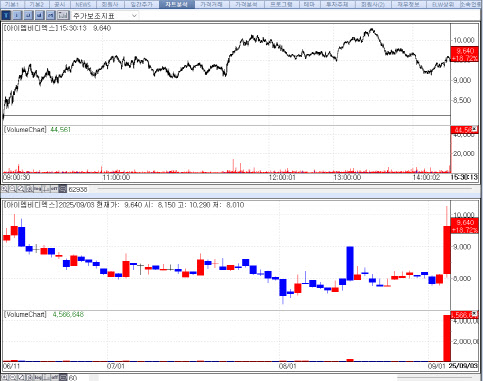
Task: Click the large red volume bar for 09/03
Action: [x=447, y=338]
